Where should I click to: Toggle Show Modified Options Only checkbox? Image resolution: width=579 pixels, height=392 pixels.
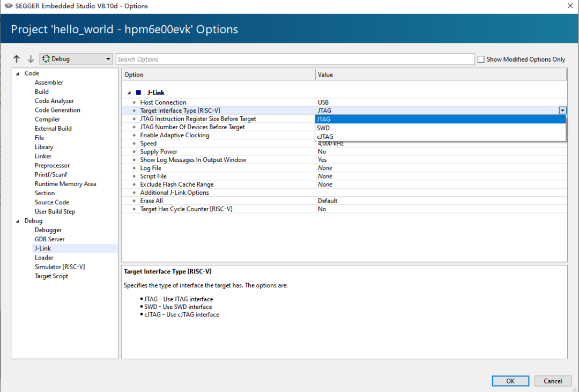(481, 59)
